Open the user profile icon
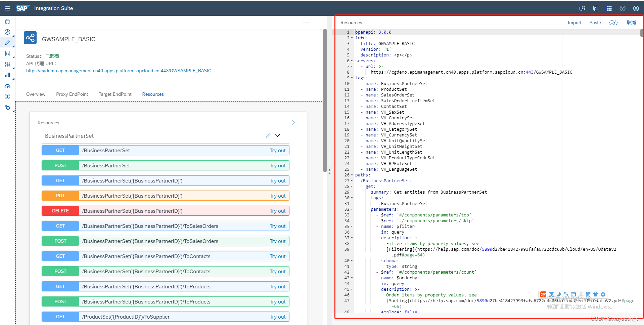 636,8
